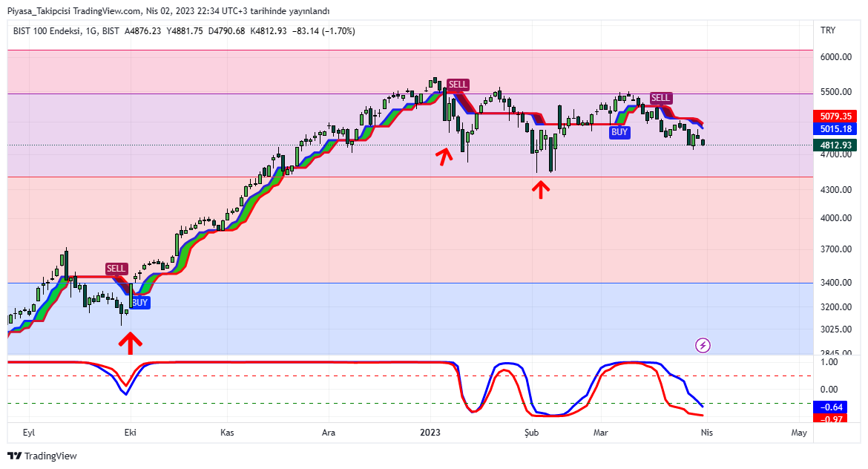Click the Eyl date axis label
Viewport: 868px width, 469px height.
[x=29, y=433]
